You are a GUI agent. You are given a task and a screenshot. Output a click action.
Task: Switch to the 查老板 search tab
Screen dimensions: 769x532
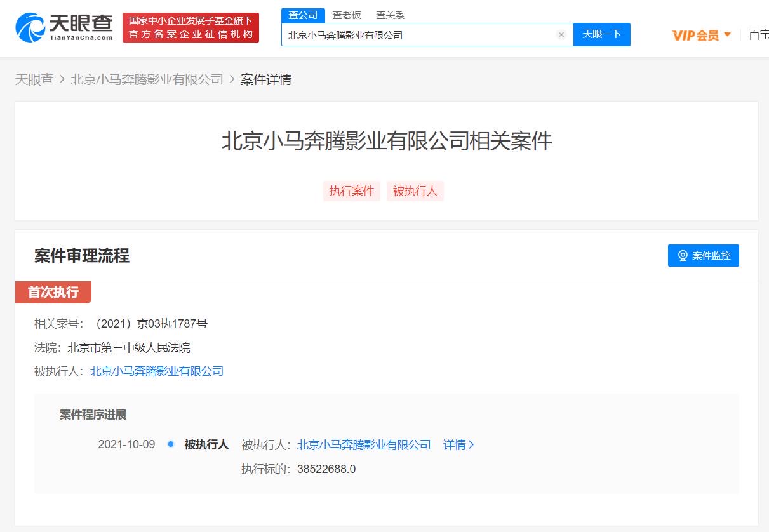pos(347,15)
